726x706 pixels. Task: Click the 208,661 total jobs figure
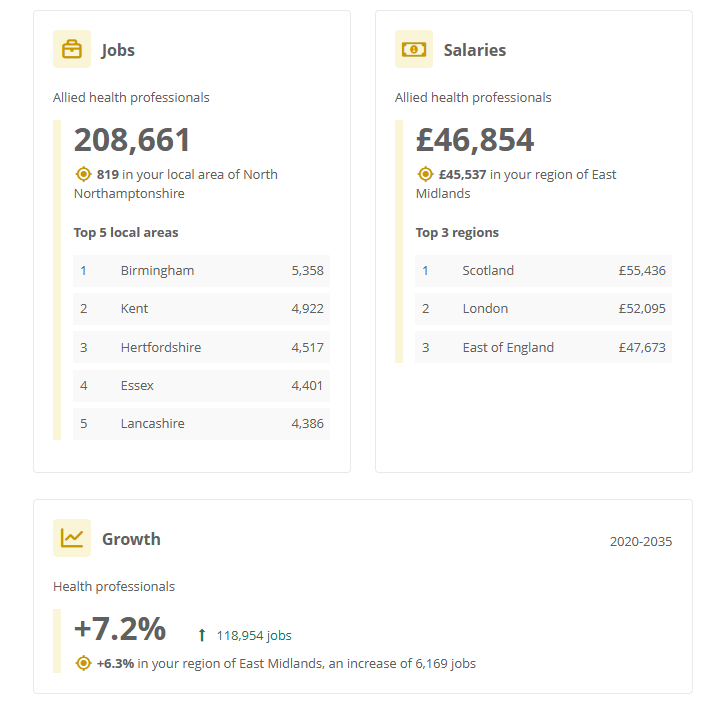tap(132, 140)
